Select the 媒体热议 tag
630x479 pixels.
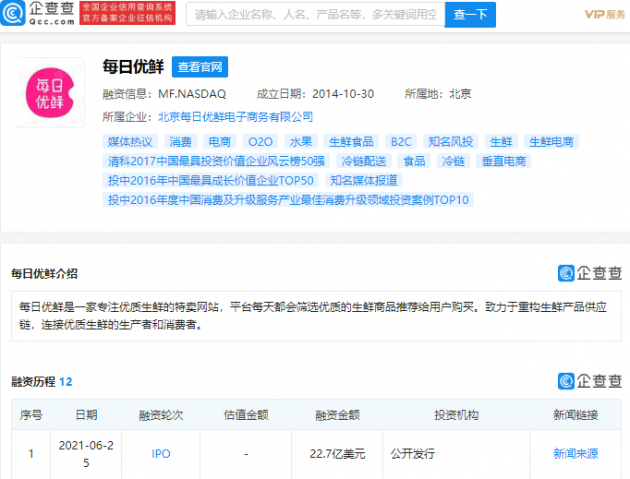coord(130,141)
